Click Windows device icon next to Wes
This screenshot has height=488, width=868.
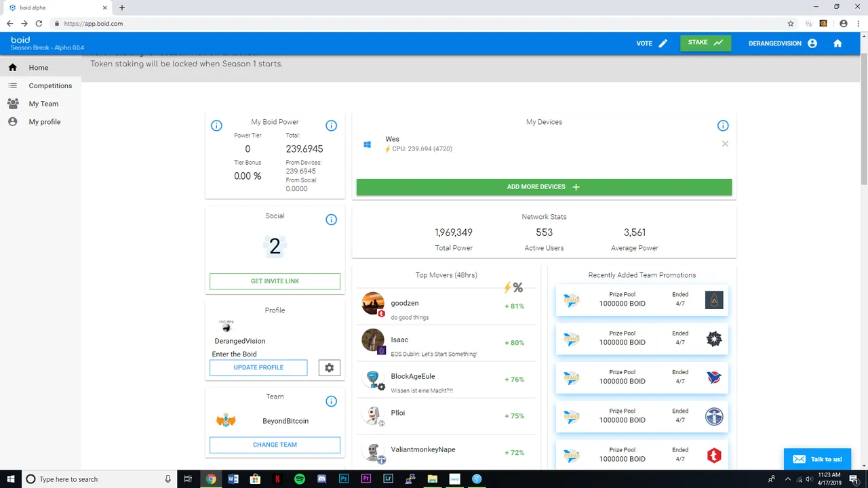coord(368,144)
